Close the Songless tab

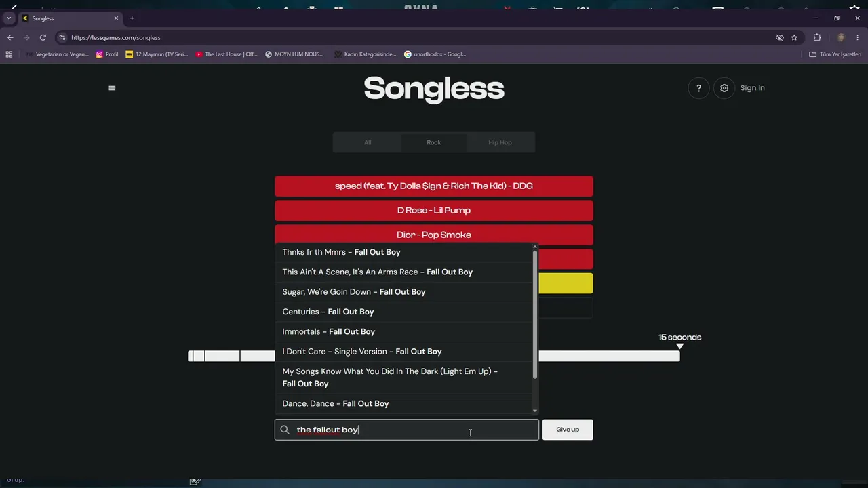click(116, 18)
